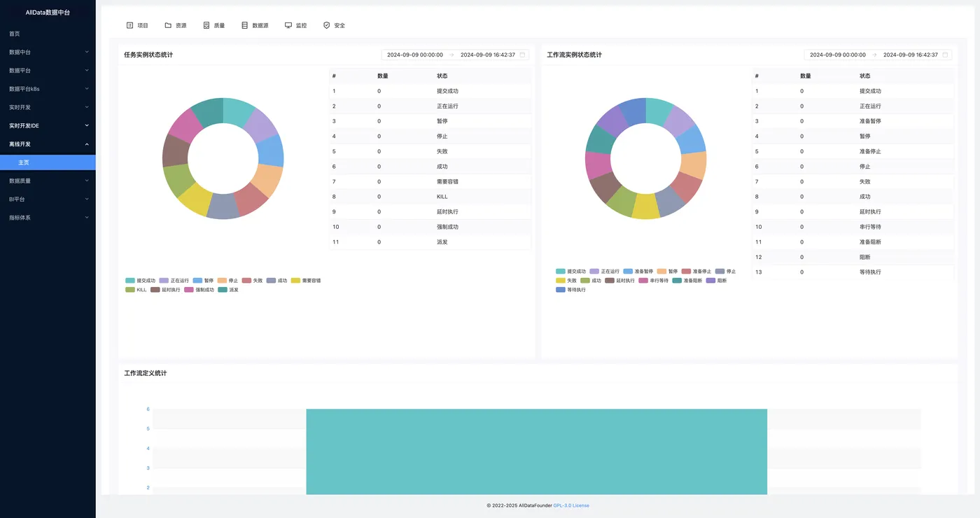Open the 安全 shield icon

tap(326, 25)
